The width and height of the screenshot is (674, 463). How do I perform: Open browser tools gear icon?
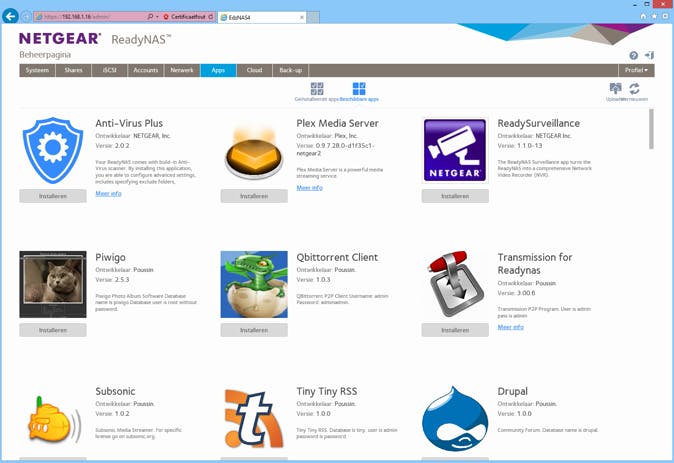coord(665,16)
